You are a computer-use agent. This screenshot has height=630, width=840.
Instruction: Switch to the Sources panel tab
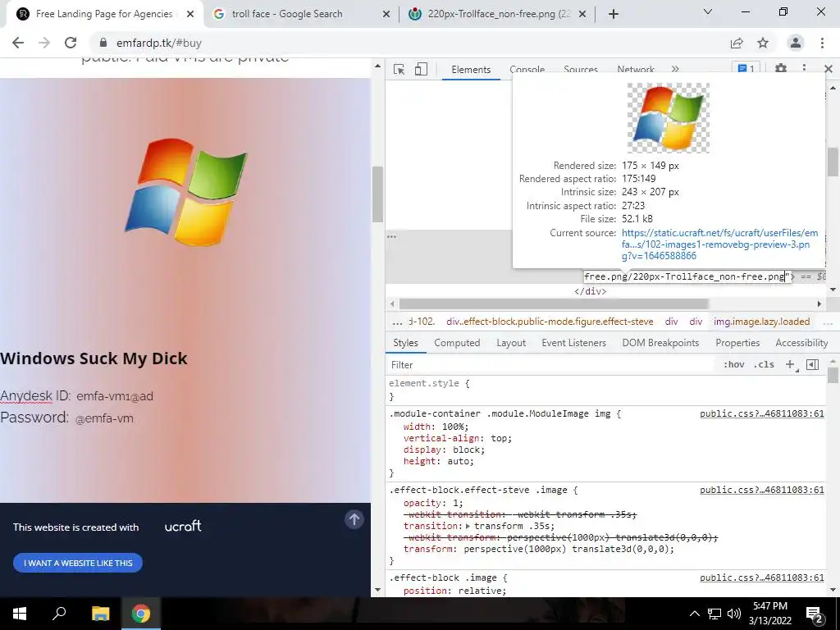click(580, 70)
